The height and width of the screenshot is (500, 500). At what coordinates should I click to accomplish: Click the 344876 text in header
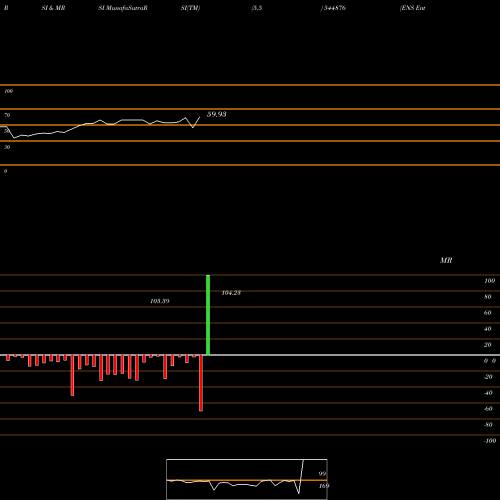pos(334,8)
